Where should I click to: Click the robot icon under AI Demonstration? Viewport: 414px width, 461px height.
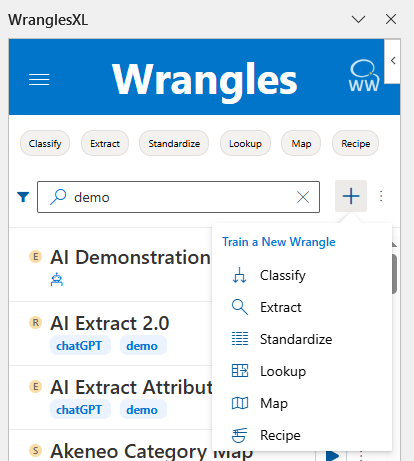click(x=57, y=279)
